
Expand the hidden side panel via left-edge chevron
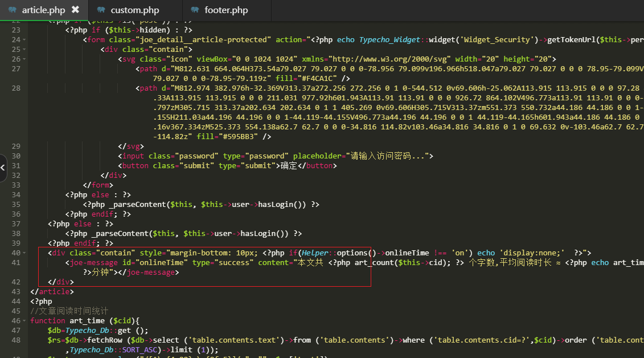click(x=3, y=168)
